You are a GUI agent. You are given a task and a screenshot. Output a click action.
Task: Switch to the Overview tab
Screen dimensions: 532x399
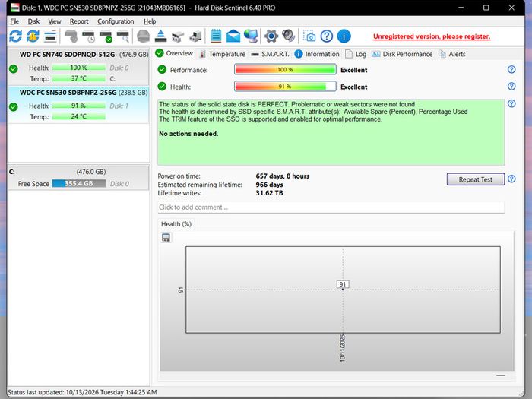tap(174, 53)
